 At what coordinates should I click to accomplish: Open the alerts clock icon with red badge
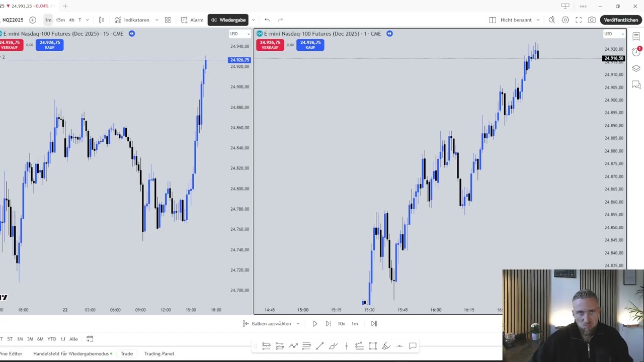click(636, 52)
